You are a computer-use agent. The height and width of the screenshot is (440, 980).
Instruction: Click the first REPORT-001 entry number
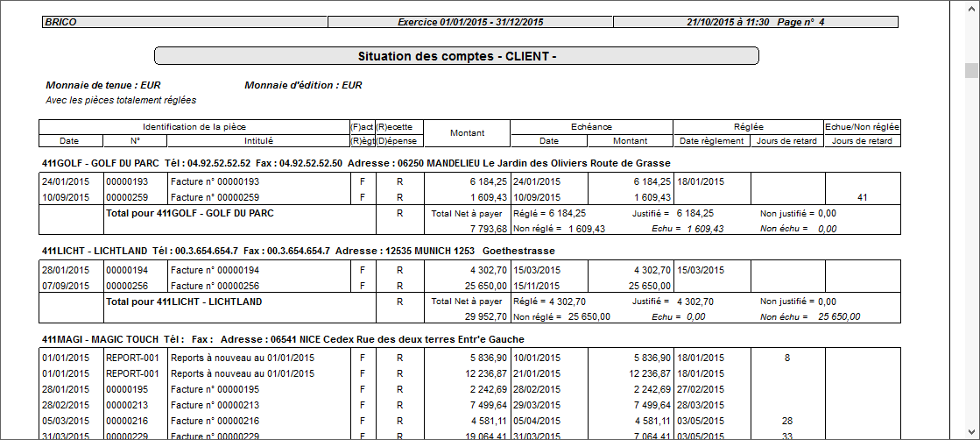coord(132,358)
